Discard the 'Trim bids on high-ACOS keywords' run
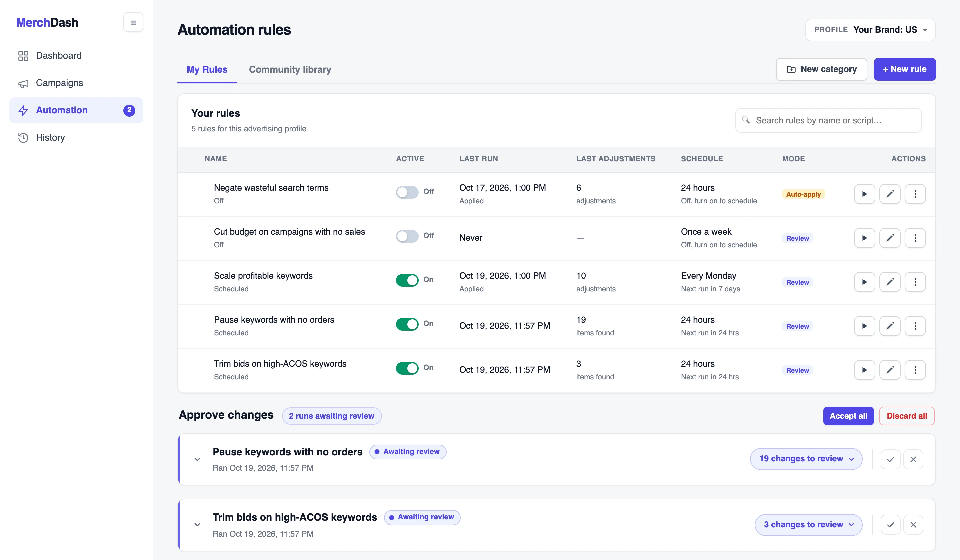Viewport: 960px width, 560px height. [913, 525]
